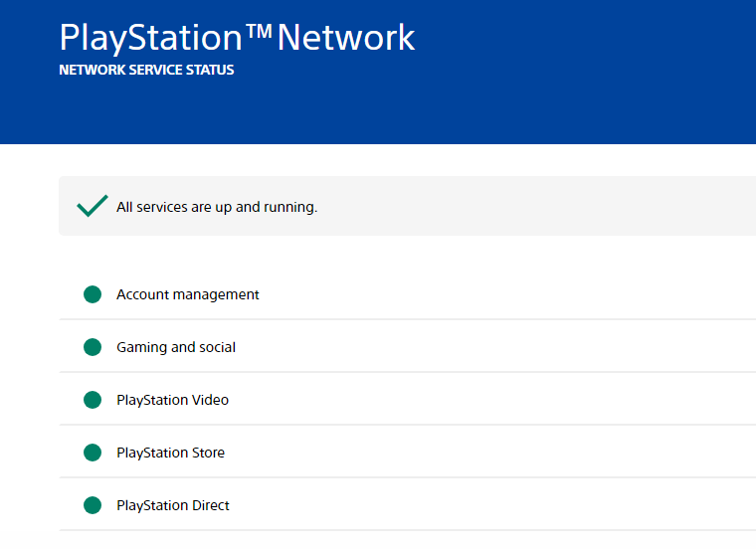This screenshot has width=756, height=549.
Task: Select the PlayStation Direct label text
Action: 173,505
